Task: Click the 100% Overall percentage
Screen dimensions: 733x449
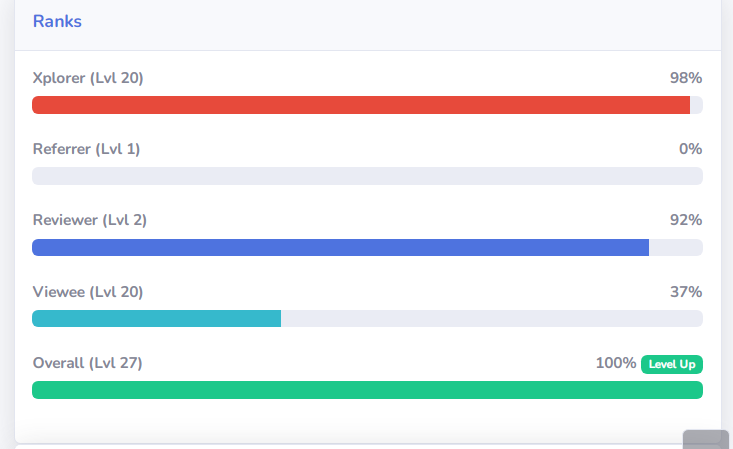Action: pyautogui.click(x=616, y=363)
